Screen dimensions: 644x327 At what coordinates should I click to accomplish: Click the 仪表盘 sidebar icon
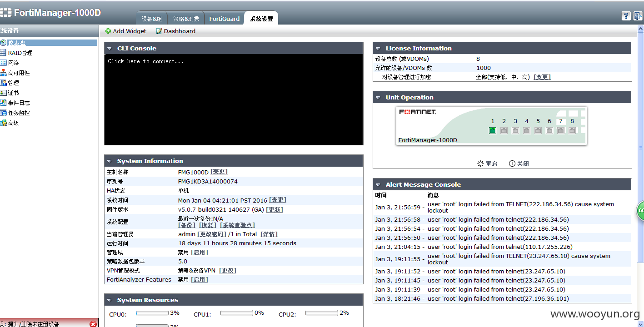[3, 43]
